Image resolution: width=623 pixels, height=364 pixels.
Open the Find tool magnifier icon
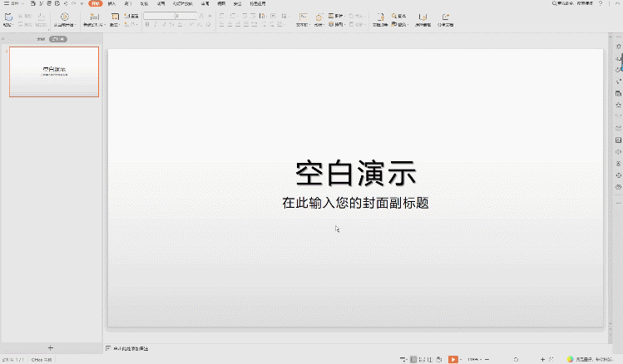[x=392, y=16]
